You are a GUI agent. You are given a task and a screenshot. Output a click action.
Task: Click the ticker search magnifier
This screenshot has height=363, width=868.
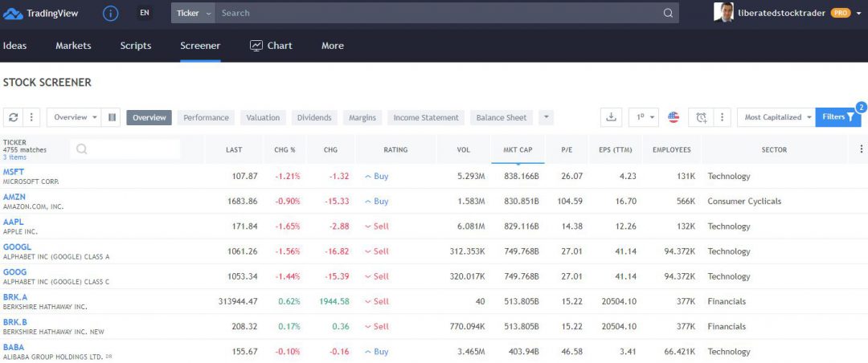(x=82, y=149)
